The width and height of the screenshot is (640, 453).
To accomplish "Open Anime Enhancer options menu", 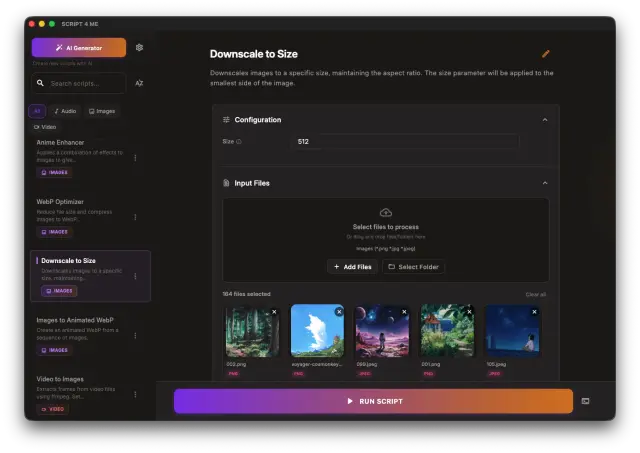I will 135,158.
